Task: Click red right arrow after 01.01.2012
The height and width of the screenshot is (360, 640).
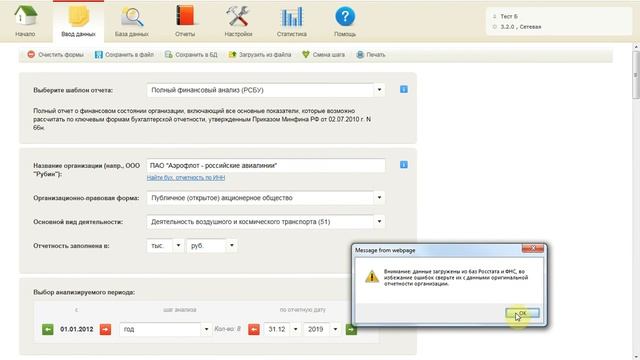Action: tap(105, 329)
